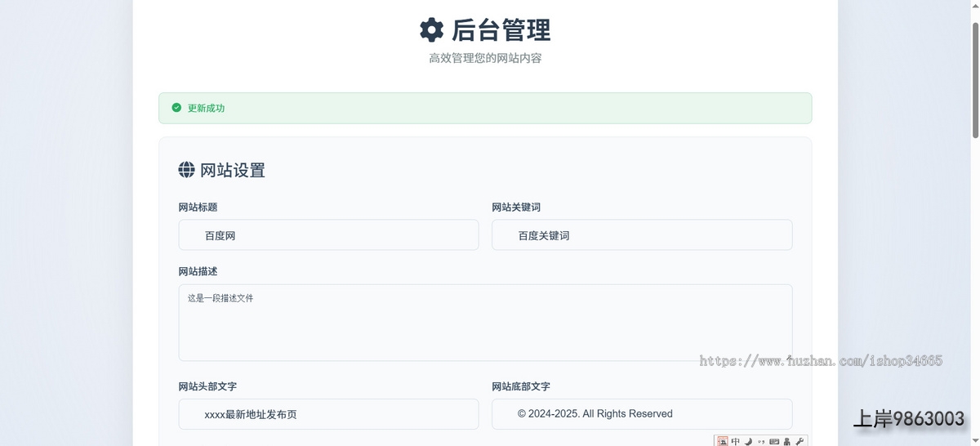Open the IME soft keyboard icon
The width and height of the screenshot is (980, 446).
(x=774, y=441)
